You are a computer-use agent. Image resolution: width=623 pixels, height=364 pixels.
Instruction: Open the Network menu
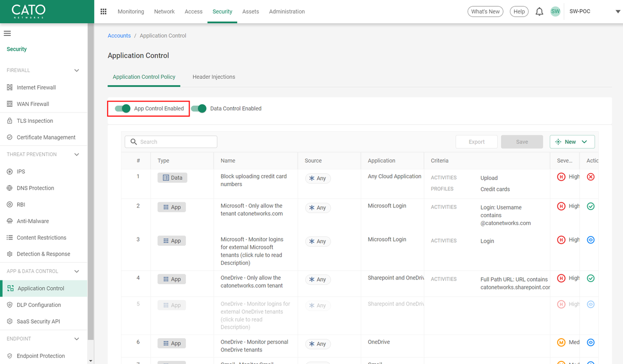[165, 11]
